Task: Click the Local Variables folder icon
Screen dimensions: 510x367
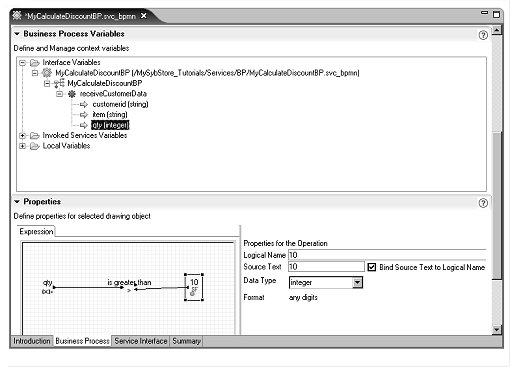Action: pos(35,146)
